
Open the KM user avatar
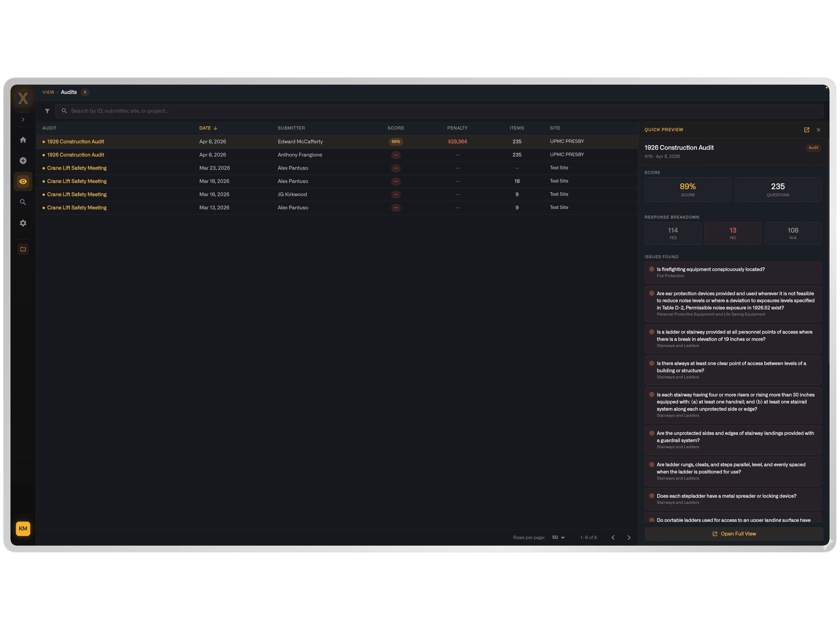(23, 529)
